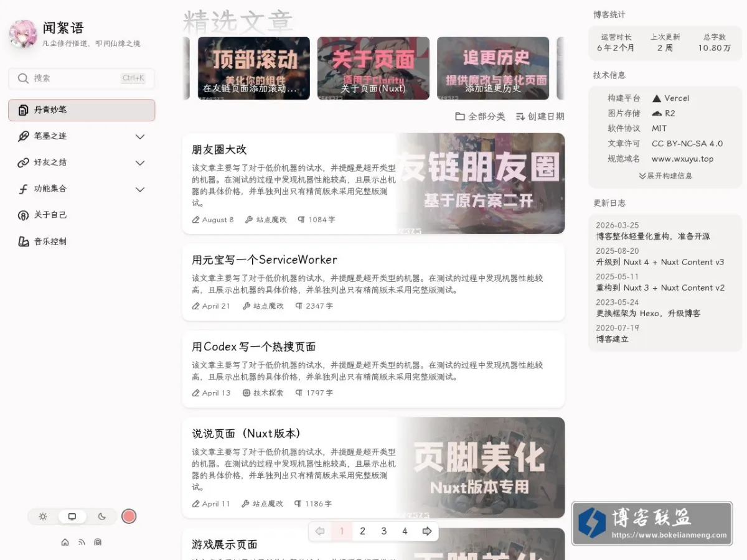
Task: Click 站点魔改 tag on 朋友圈大改
Action: (266, 220)
